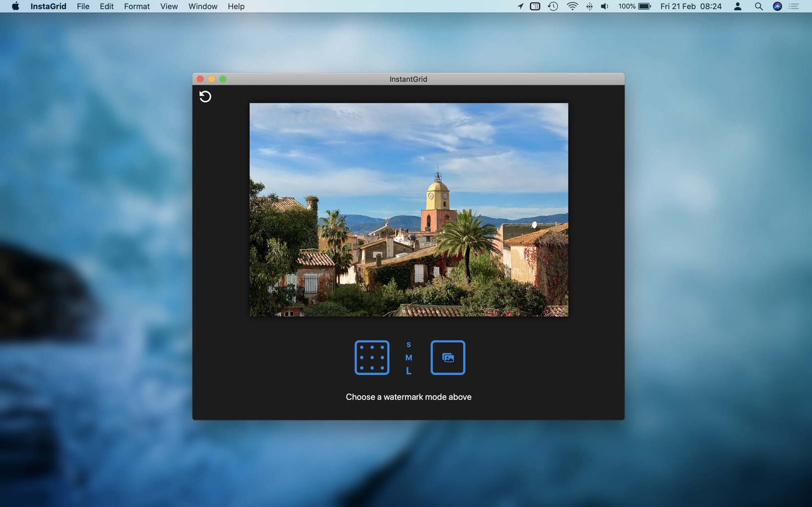This screenshot has width=812, height=507.
Task: Open the InstaGrid application menu
Action: pos(48,6)
